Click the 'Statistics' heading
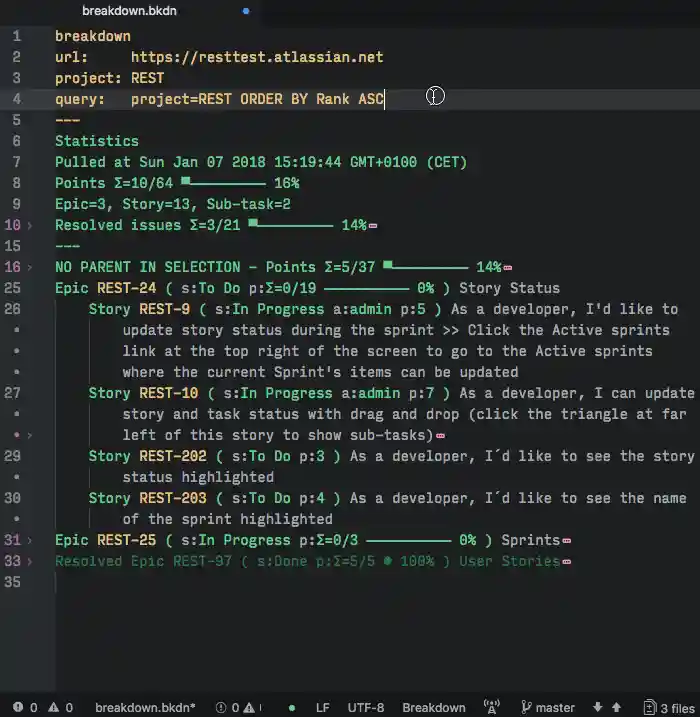This screenshot has height=717, width=700. 97,141
